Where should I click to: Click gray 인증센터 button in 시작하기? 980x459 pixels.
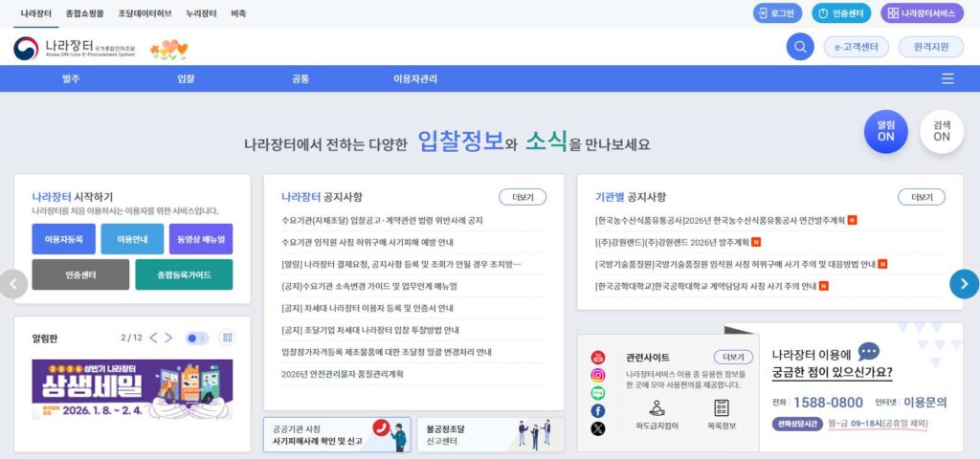80,274
